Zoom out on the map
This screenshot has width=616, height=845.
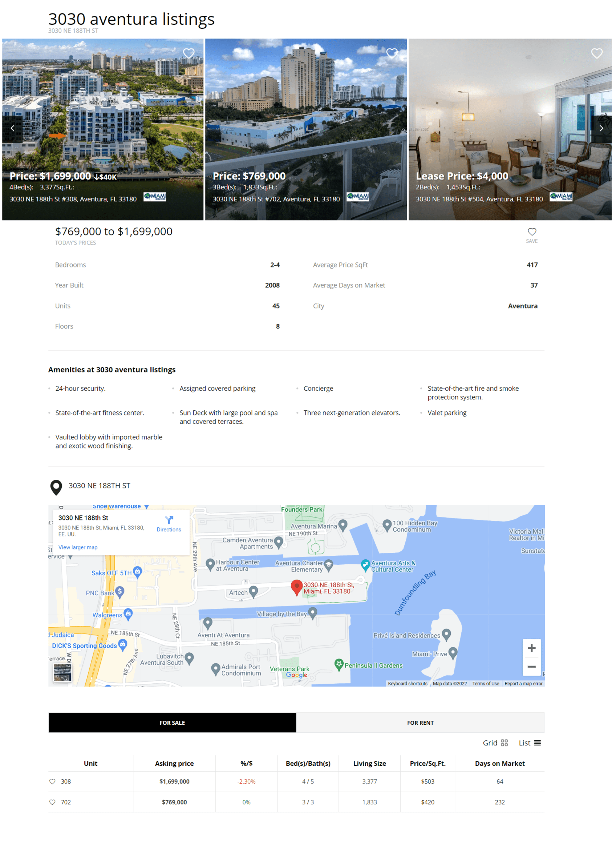coord(531,667)
